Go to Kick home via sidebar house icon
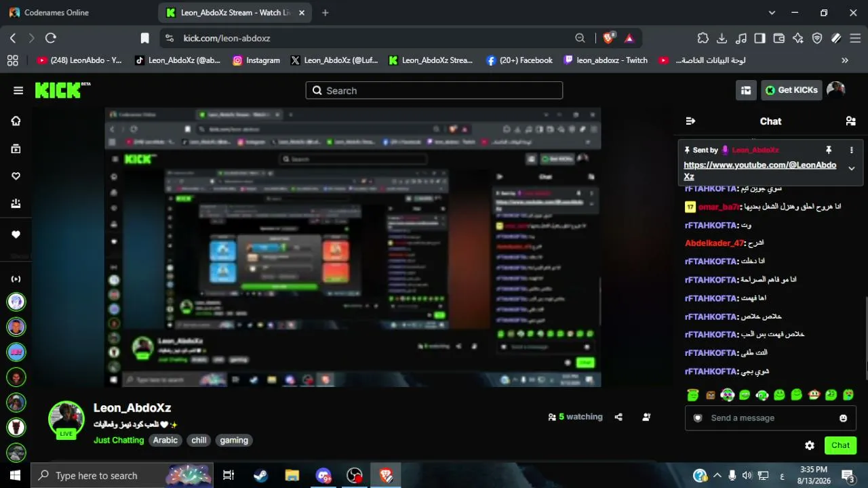The height and width of the screenshot is (488, 868). 16,121
